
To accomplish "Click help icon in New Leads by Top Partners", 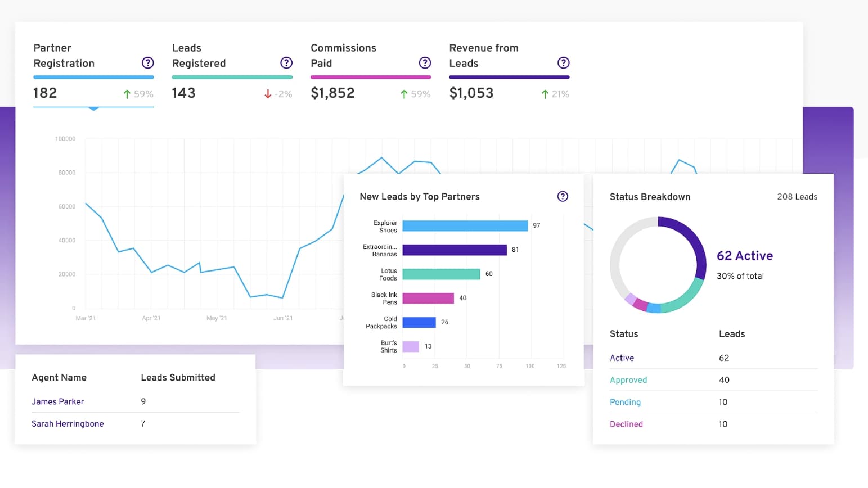I will click(x=562, y=196).
